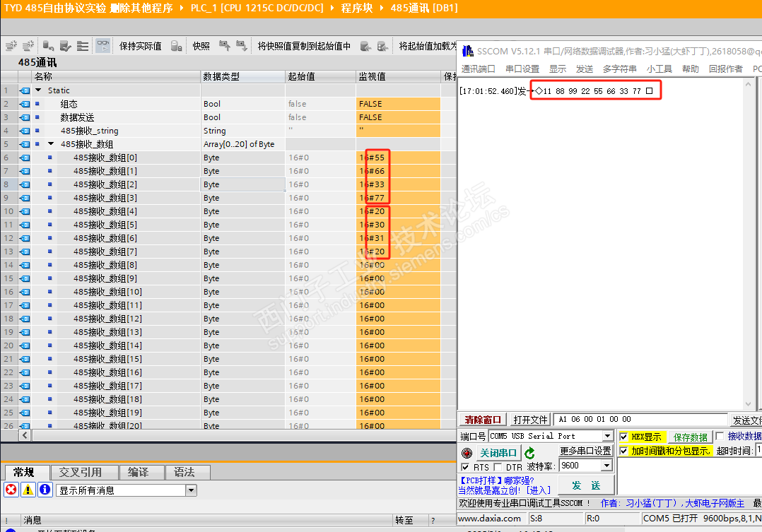Click the expand all rows icon

click(83, 46)
